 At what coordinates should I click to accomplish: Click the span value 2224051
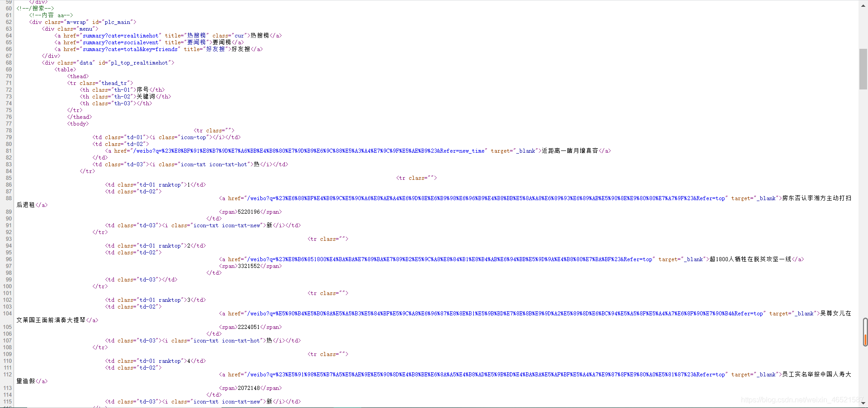pyautogui.click(x=249, y=327)
